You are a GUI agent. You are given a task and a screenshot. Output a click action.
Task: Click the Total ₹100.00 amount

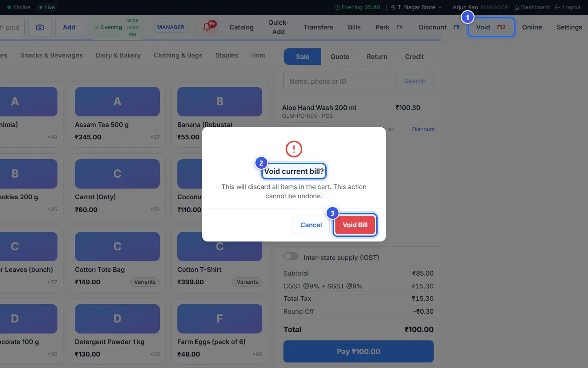[x=419, y=329]
